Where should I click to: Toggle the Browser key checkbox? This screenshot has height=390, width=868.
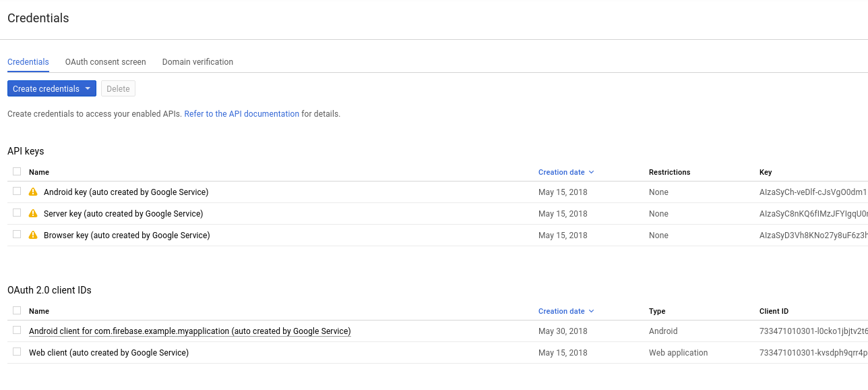pos(16,235)
